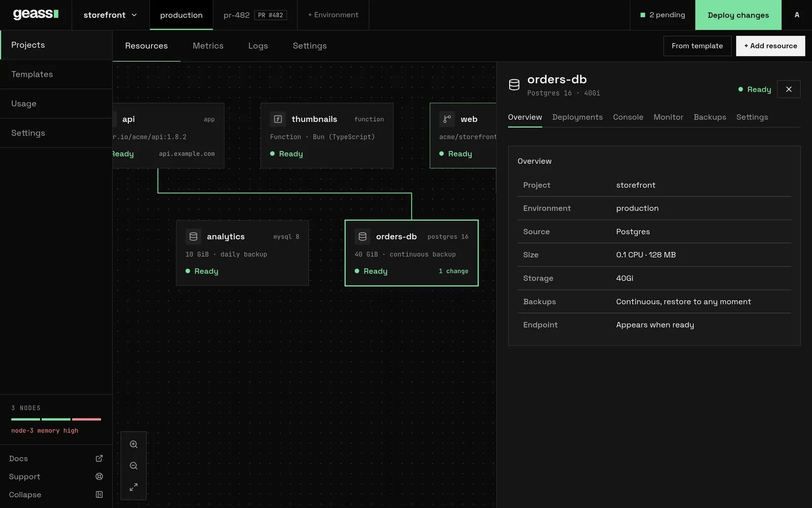Click the Docs external link icon

click(99, 458)
